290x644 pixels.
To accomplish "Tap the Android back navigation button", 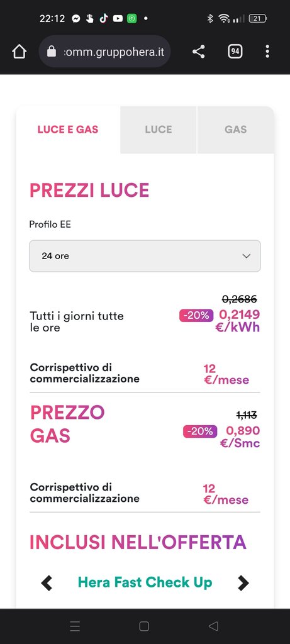I will (213, 626).
